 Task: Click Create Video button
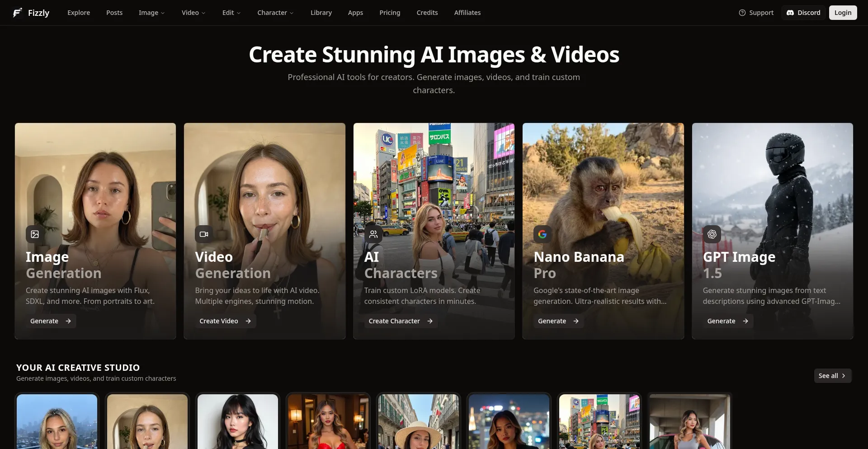pyautogui.click(x=225, y=321)
